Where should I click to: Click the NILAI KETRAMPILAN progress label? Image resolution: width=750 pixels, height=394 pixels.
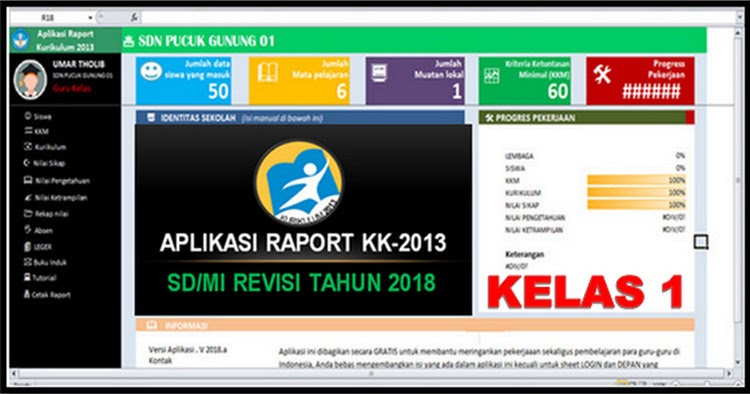tap(534, 230)
